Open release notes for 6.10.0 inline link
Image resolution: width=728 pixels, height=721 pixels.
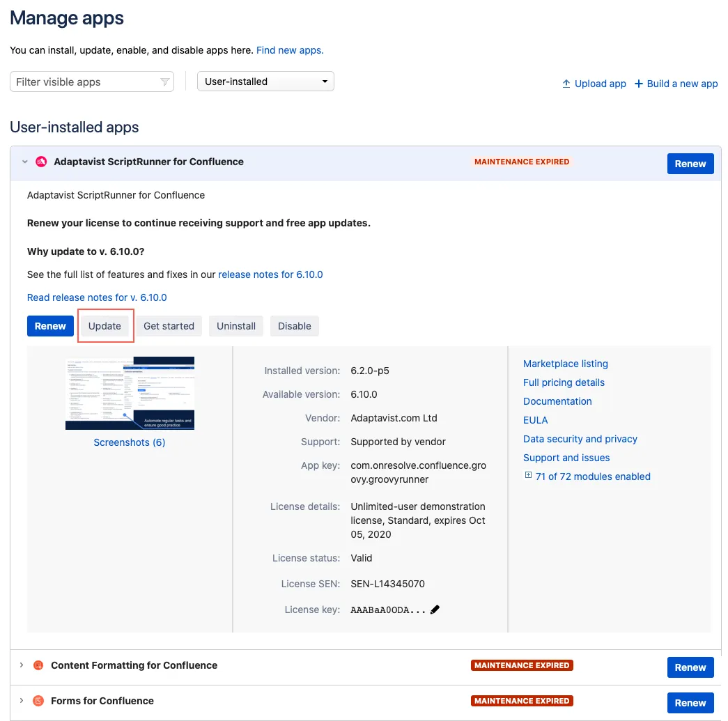tap(270, 274)
